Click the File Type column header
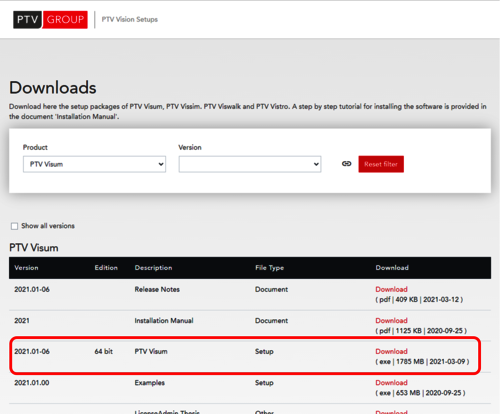 [269, 268]
